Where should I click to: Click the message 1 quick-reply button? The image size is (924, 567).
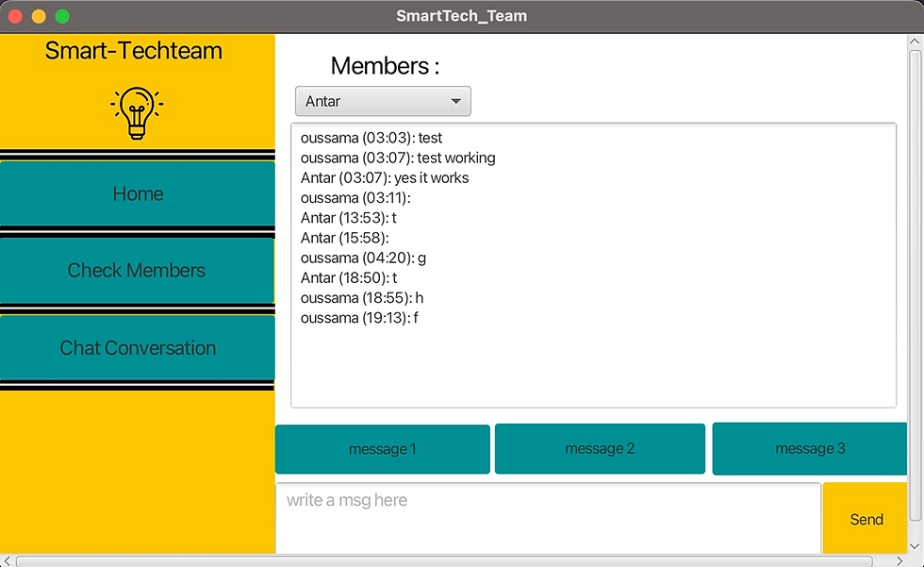383,449
